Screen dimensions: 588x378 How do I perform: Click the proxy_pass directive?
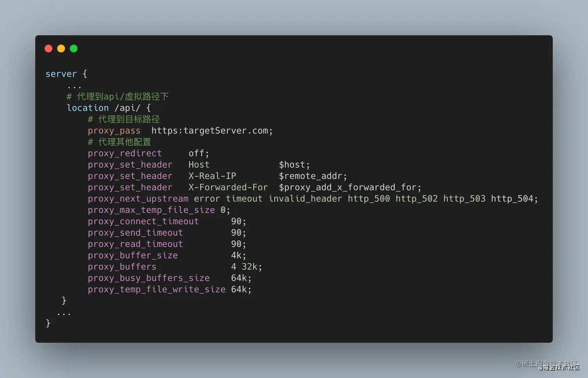pyautogui.click(x=114, y=131)
